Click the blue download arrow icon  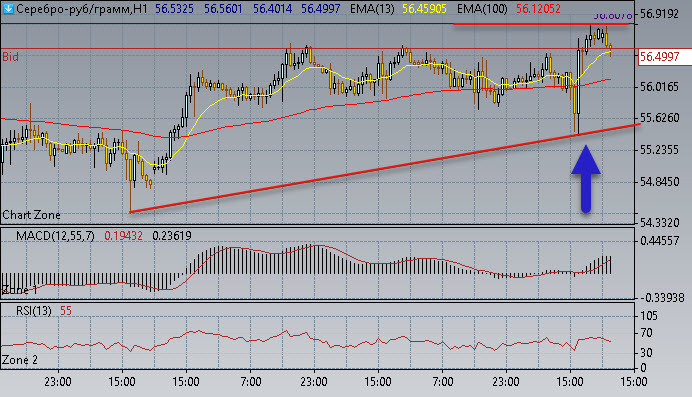coord(8,8)
